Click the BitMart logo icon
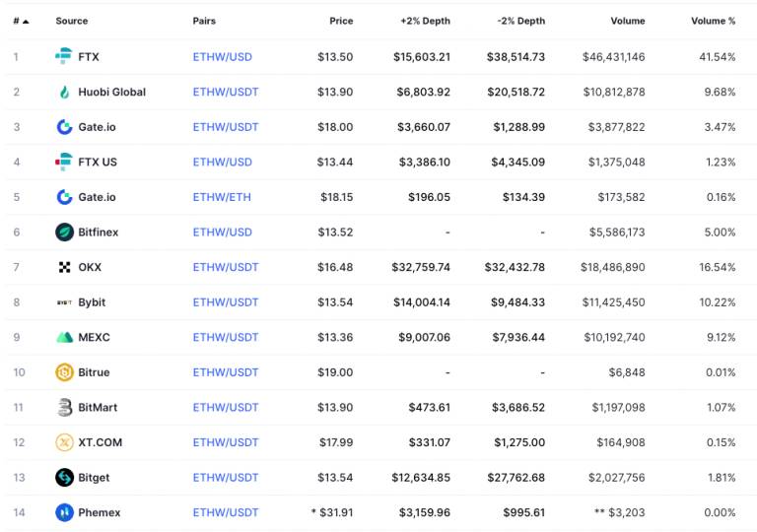Screen dimensions: 757x532 [64, 408]
